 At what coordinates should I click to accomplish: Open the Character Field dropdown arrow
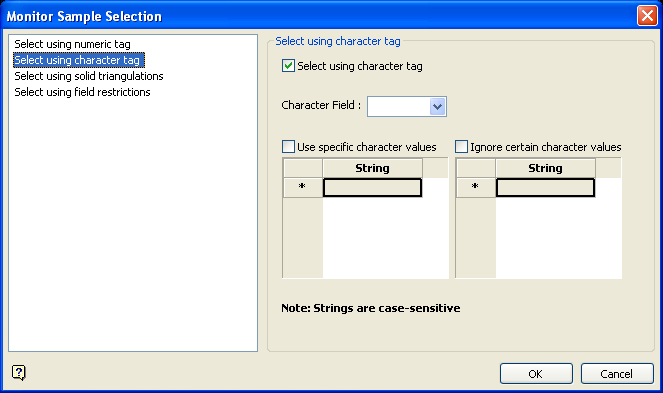tap(437, 107)
